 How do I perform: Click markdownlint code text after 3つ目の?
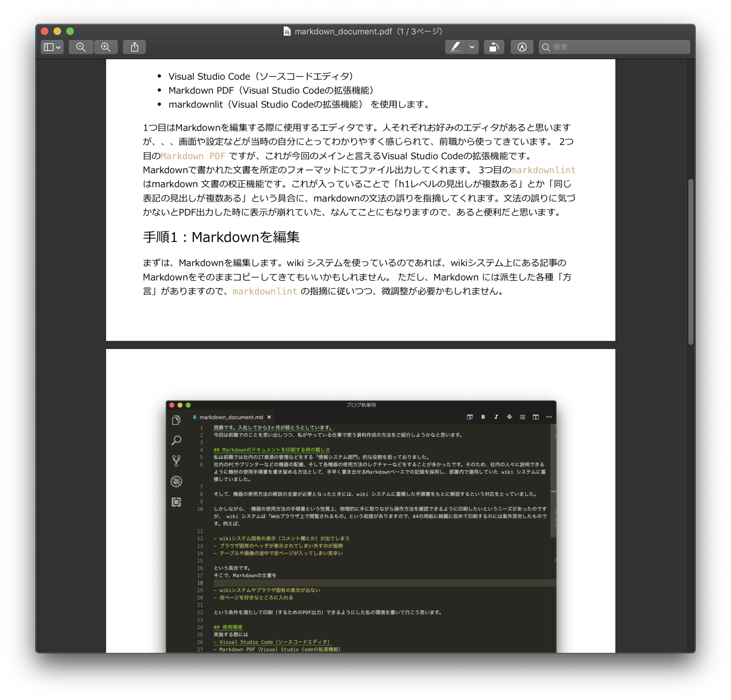coord(543,170)
